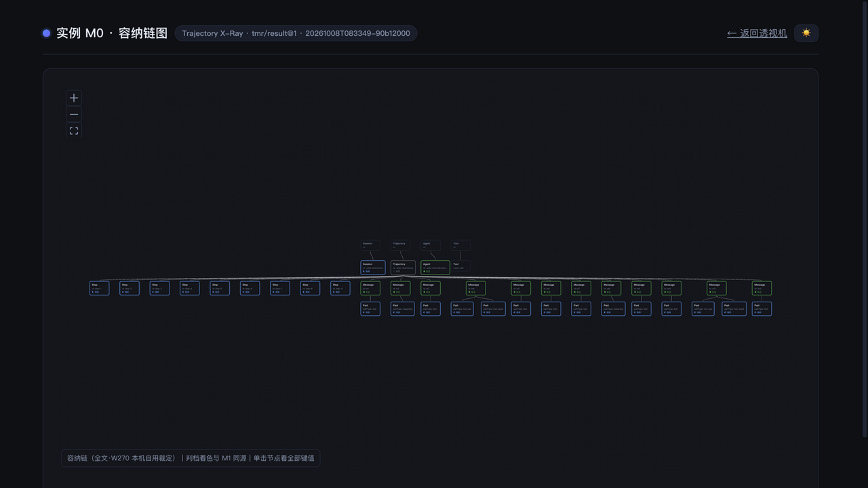Open the Trajectory schema node at top

click(x=401, y=245)
